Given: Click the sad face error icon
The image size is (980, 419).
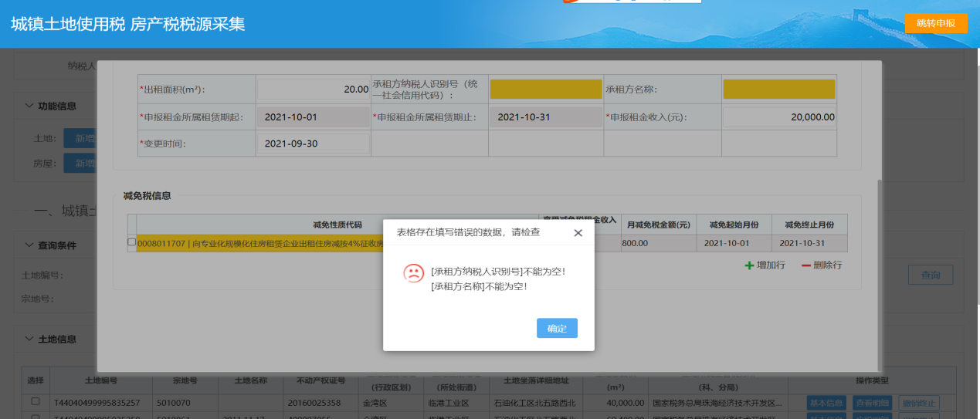Looking at the screenshot, I should click(414, 272).
